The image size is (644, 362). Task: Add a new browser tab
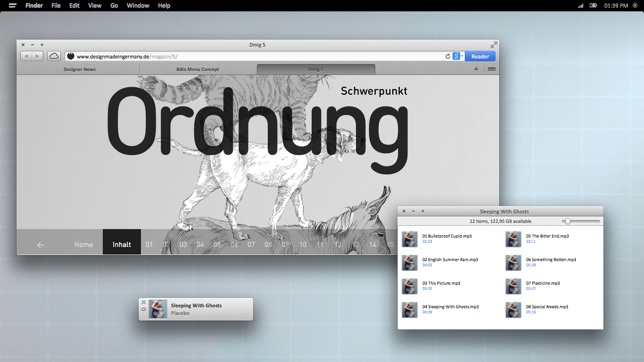point(476,69)
